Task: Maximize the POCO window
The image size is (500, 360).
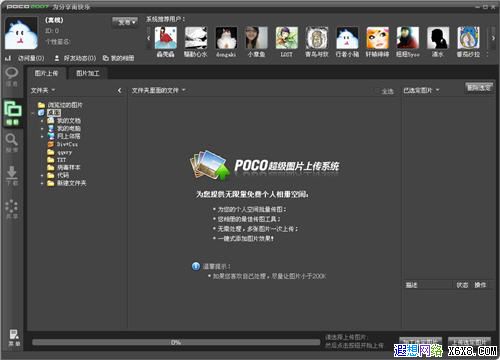Action: 486,7
